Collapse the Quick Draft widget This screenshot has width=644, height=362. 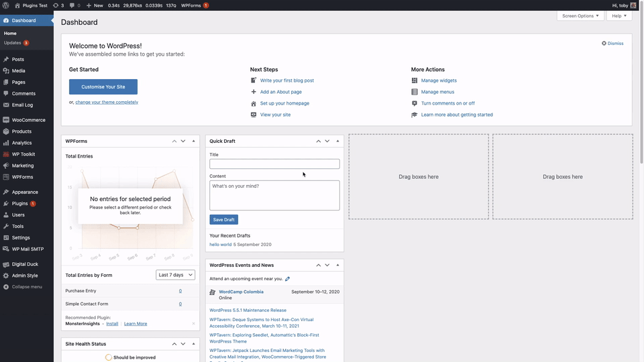click(337, 141)
